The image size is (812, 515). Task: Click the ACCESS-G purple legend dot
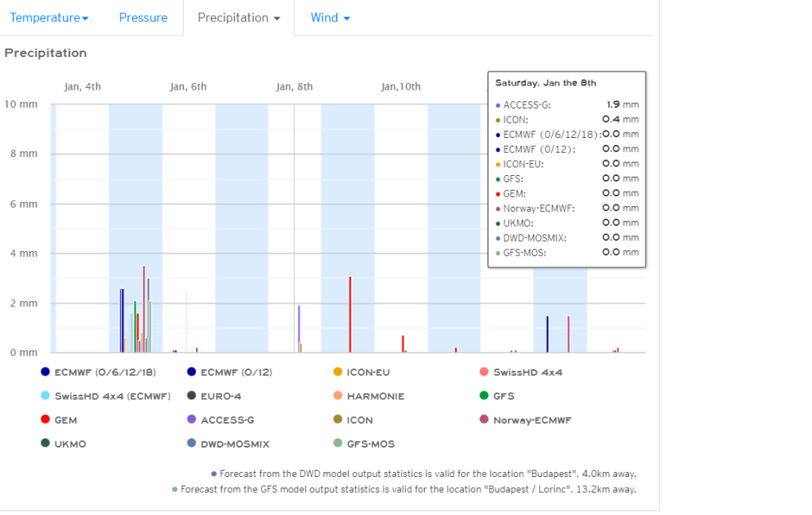192,420
